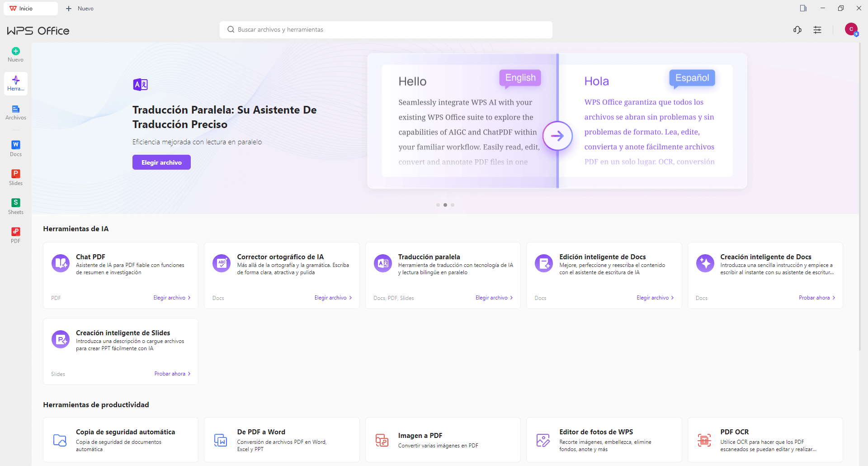Image resolution: width=868 pixels, height=466 pixels.
Task: Open the support headset icon
Action: pyautogui.click(x=797, y=30)
